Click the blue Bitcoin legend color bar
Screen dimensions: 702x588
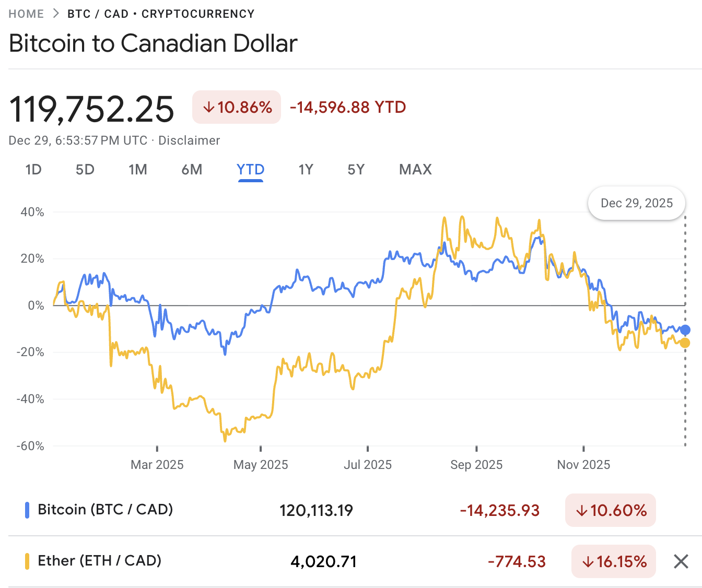point(27,510)
